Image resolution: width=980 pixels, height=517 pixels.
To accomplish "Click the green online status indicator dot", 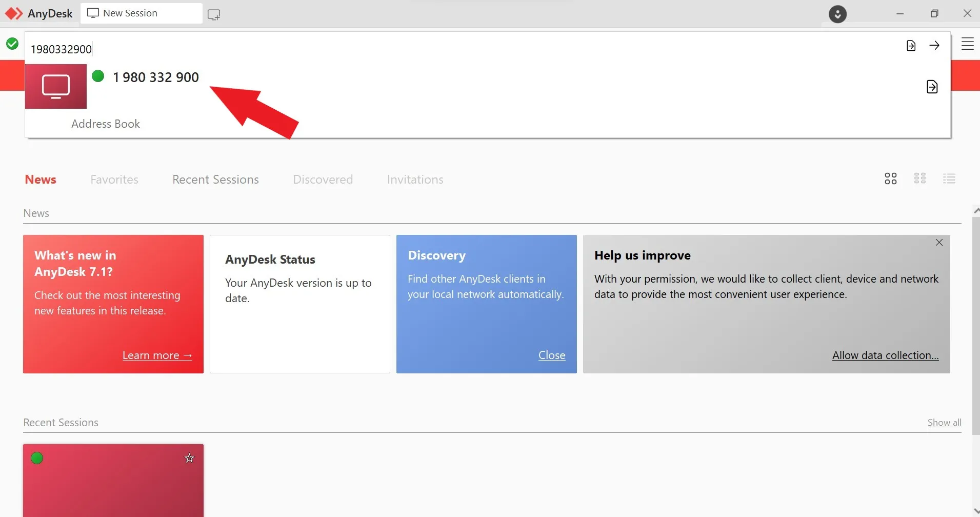I will (98, 75).
